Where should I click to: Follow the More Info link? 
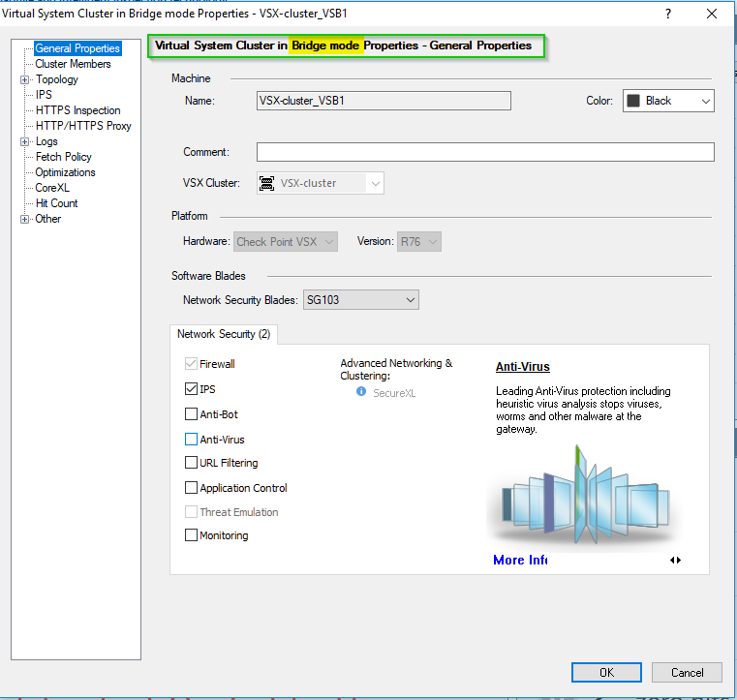click(x=520, y=560)
